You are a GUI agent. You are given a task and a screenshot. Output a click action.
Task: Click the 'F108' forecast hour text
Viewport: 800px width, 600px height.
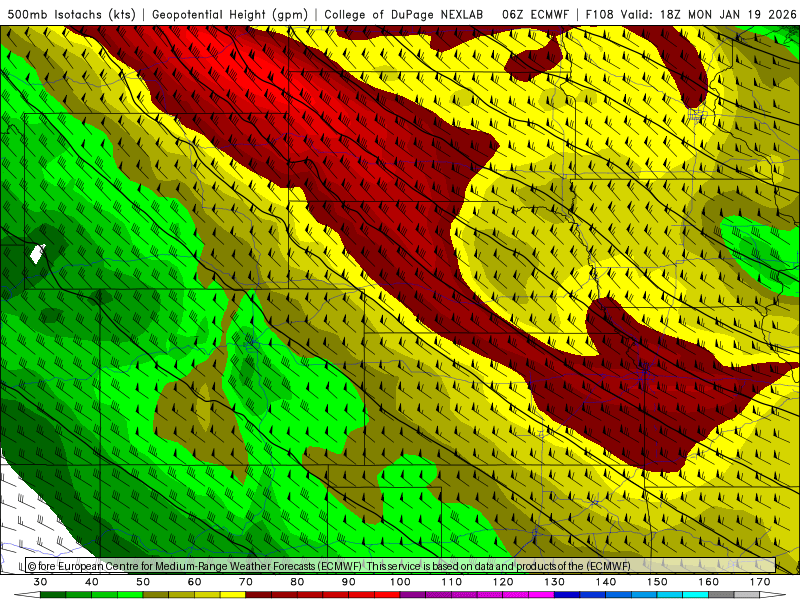click(599, 14)
